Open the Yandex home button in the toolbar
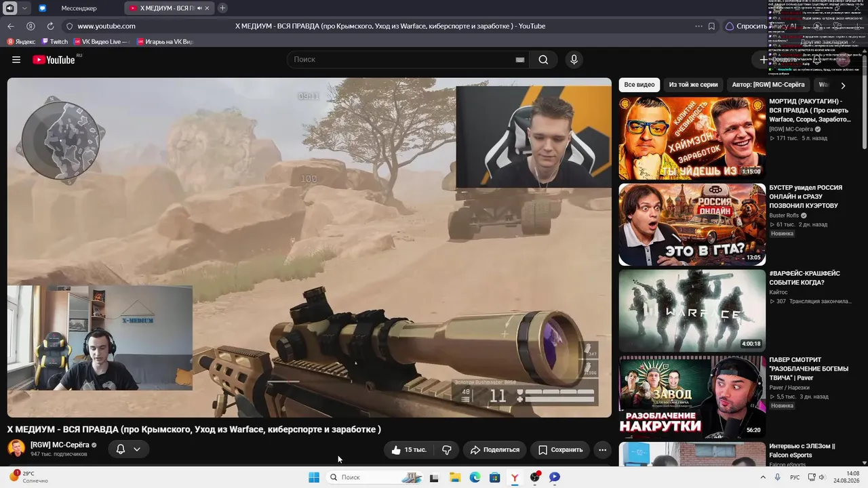This screenshot has height=488, width=868. tap(31, 26)
